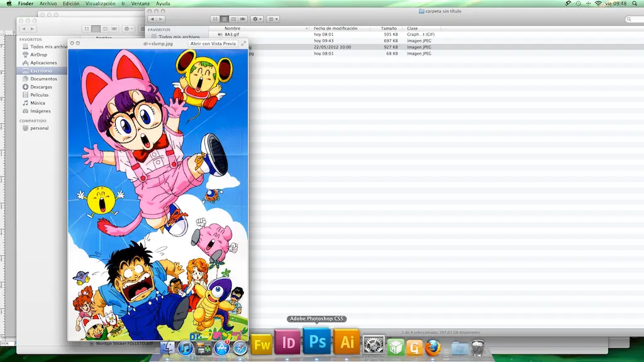Open Time Machine menu bar icon
644x362 pixels.
[x=579, y=3]
